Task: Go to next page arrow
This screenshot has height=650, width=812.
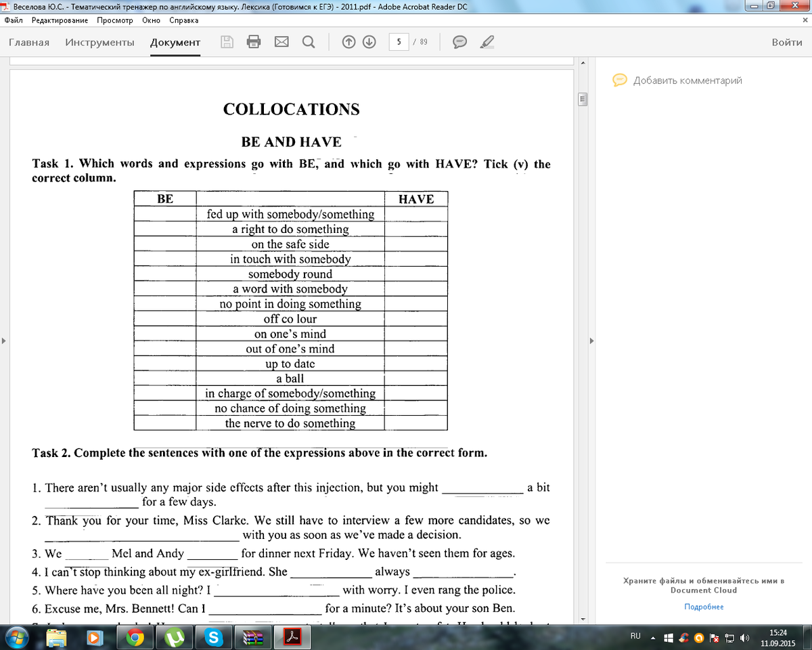Action: (x=369, y=42)
